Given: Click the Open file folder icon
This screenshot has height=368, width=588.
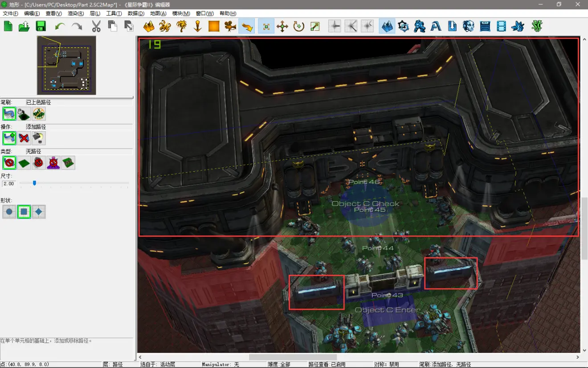Looking at the screenshot, I should point(24,26).
